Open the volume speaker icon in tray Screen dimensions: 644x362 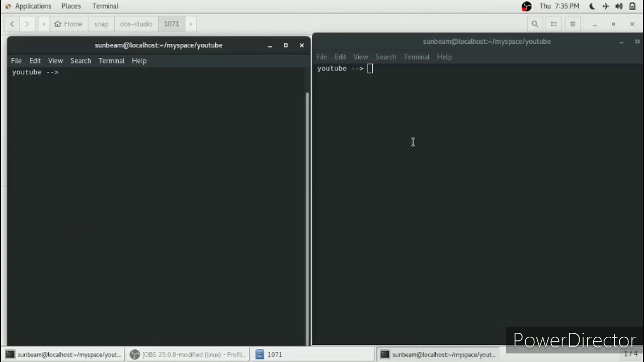click(x=619, y=6)
